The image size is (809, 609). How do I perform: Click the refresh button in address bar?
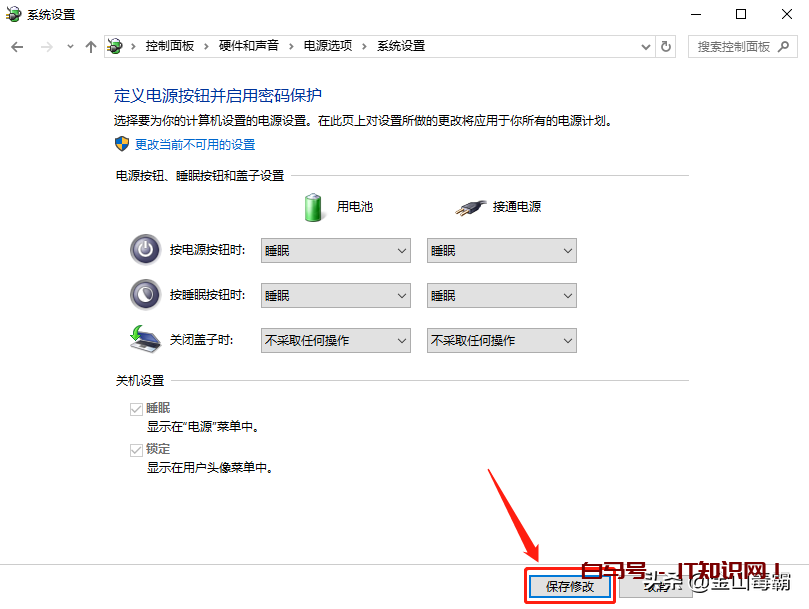[667, 46]
